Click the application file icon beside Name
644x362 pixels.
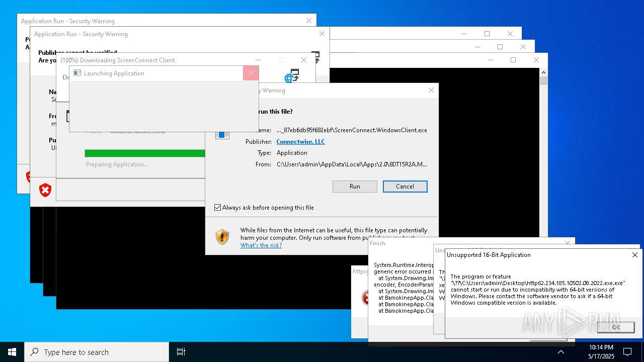[222, 134]
